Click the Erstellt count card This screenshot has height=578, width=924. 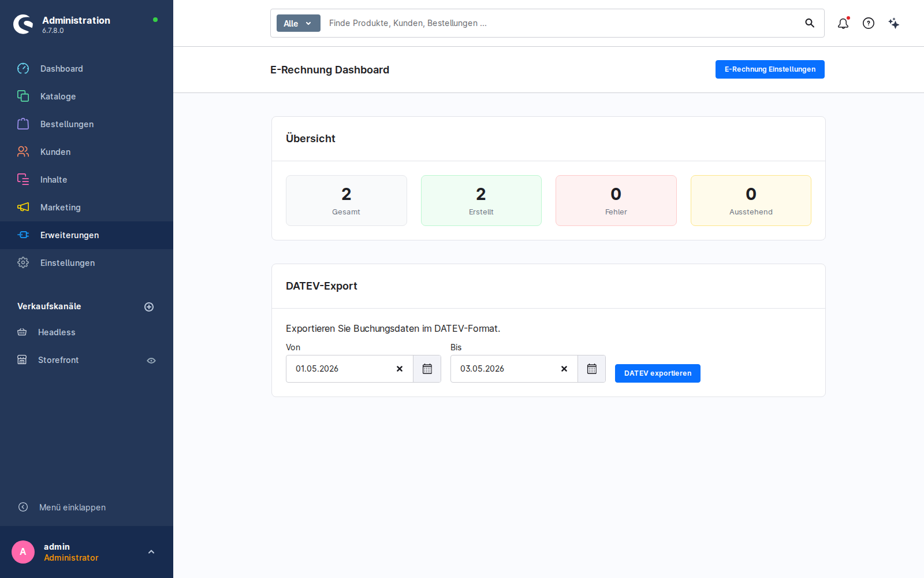click(x=481, y=201)
